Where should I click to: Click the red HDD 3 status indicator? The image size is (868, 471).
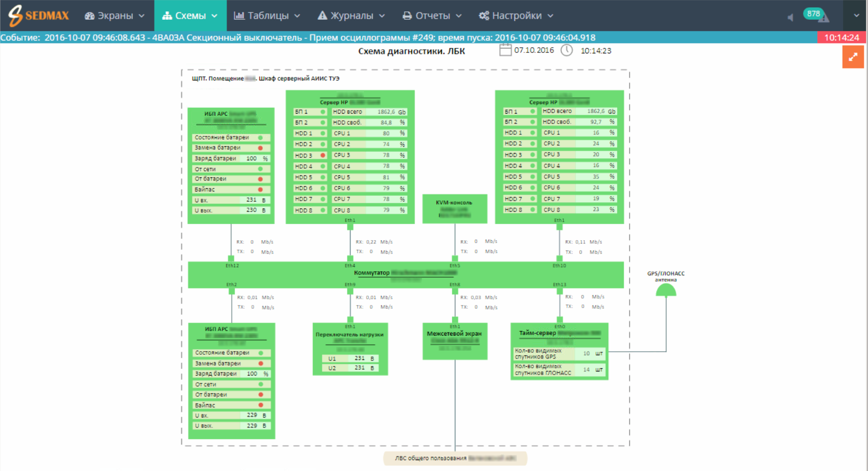(x=323, y=156)
